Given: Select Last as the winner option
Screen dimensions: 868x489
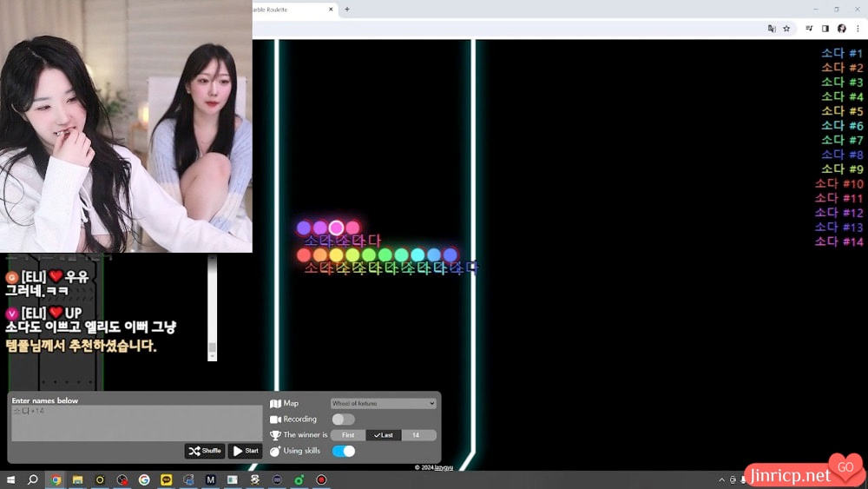Looking at the screenshot, I should coord(383,435).
